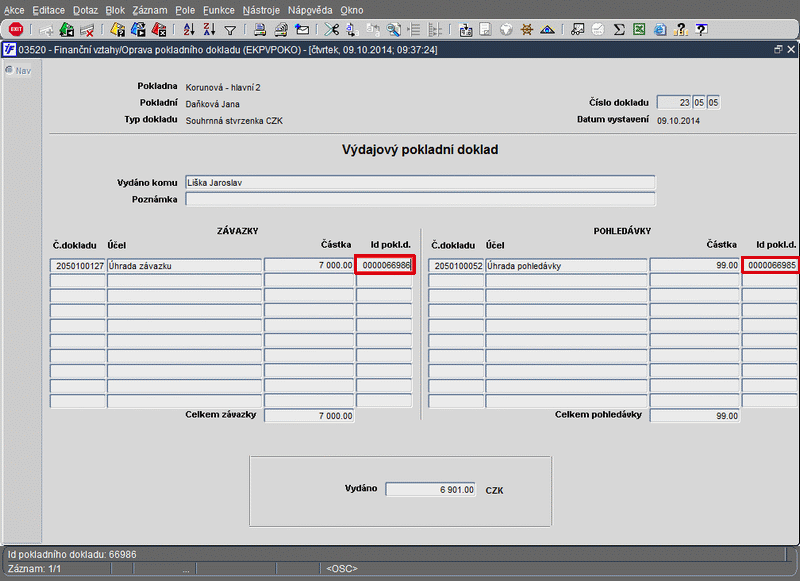Open the Záznam menu
This screenshot has height=581, width=800.
[149, 10]
